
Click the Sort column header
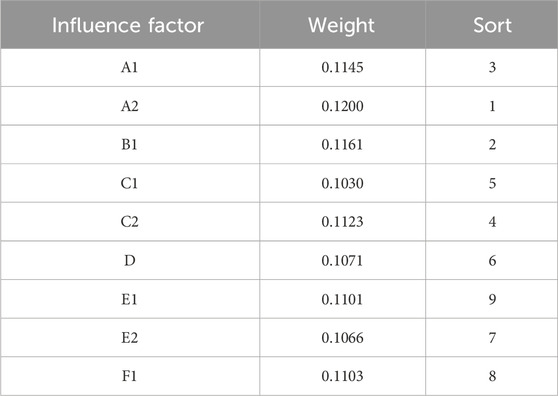click(x=492, y=25)
